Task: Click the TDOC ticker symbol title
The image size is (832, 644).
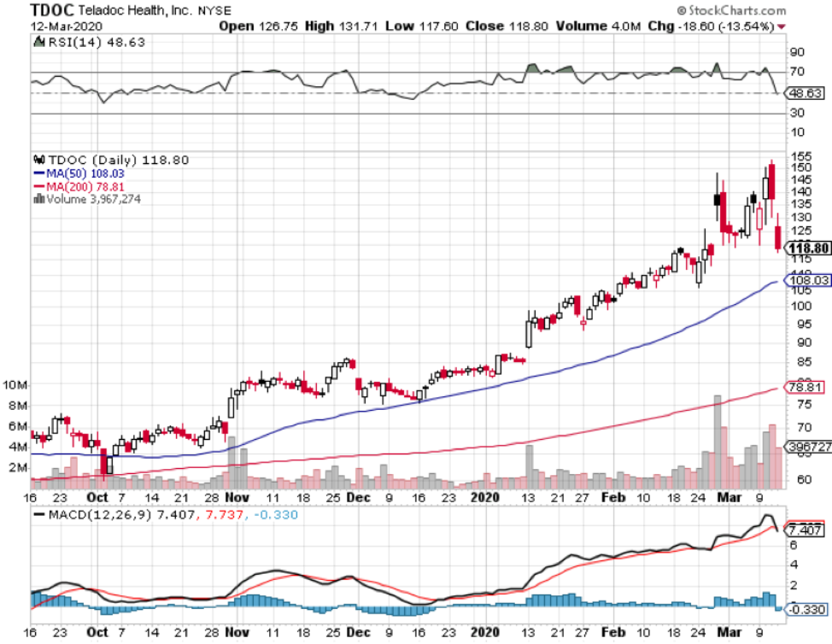Action: [52, 9]
